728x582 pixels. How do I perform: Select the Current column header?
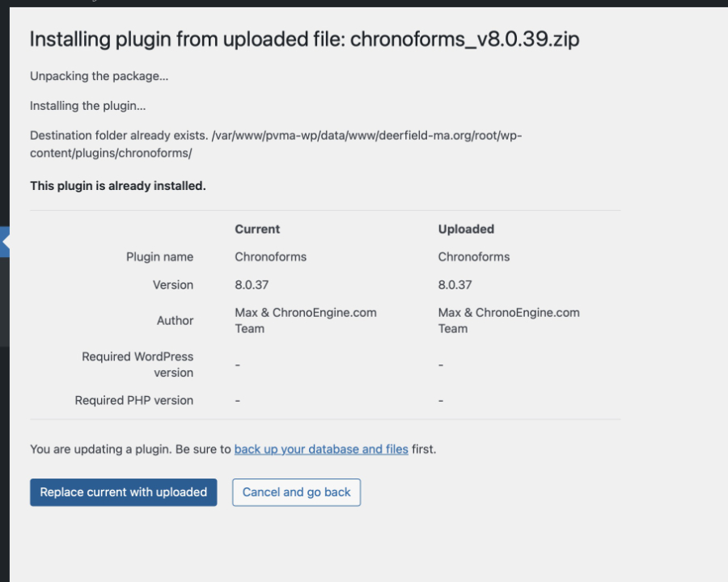tap(257, 230)
